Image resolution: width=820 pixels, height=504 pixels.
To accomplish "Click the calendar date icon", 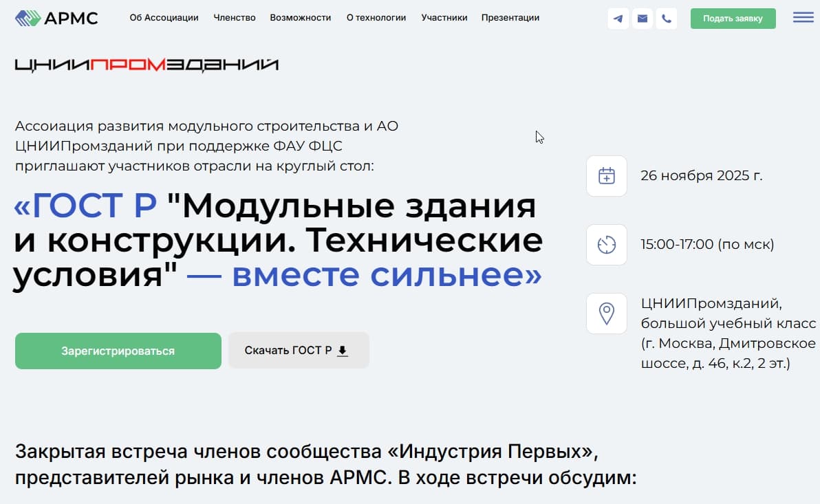I will coord(607,176).
